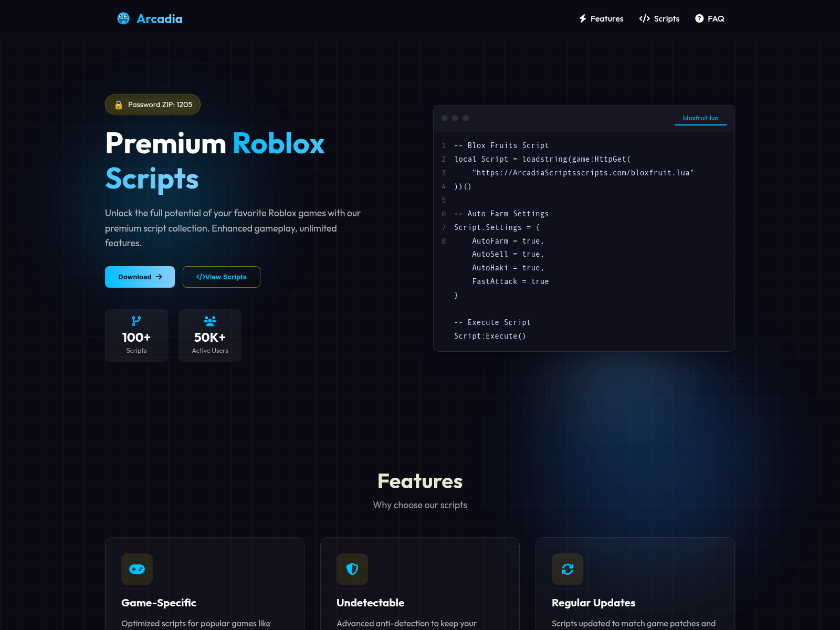Click the 'AutoSell = true,' line

pos(508,254)
